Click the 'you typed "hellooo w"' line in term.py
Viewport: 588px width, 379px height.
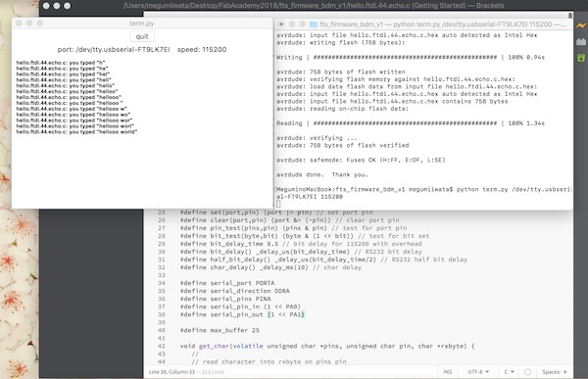(x=72, y=109)
